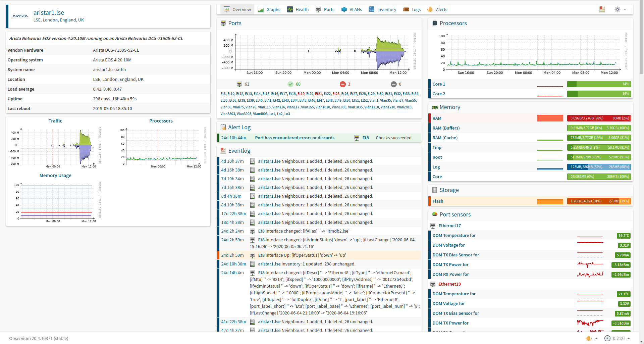Open the Core 1 processor link

[439, 84]
